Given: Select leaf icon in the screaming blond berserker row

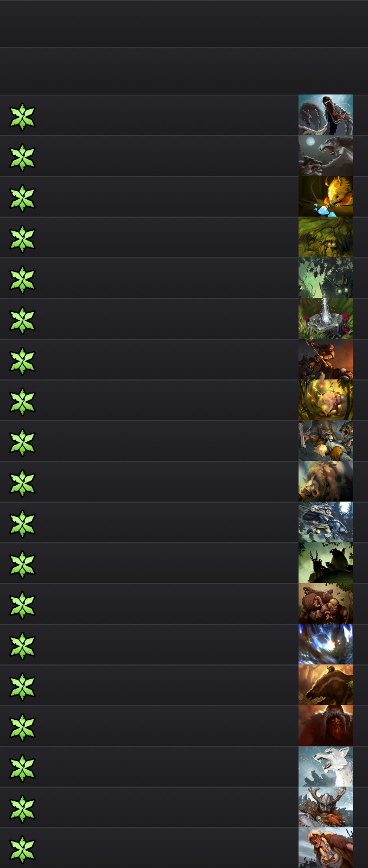Looking at the screenshot, I should tap(22, 850).
